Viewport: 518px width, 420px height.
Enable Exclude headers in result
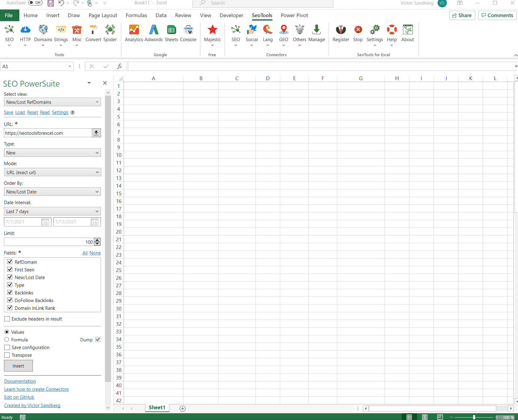7,319
